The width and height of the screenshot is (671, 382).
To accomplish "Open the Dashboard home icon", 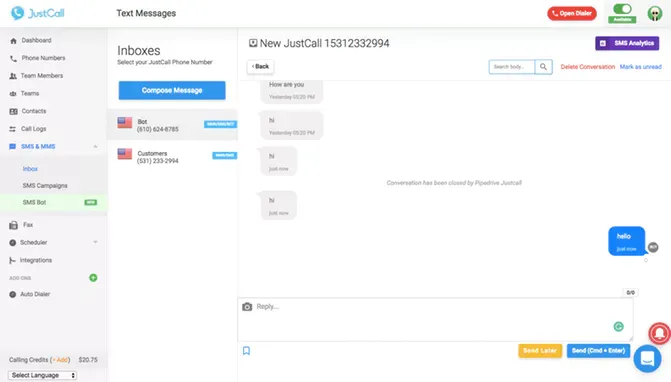I will click(13, 41).
